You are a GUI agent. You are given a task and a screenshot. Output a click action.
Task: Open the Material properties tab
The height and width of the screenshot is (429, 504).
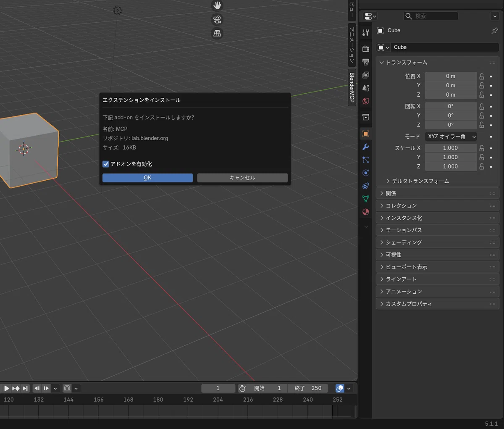(366, 212)
